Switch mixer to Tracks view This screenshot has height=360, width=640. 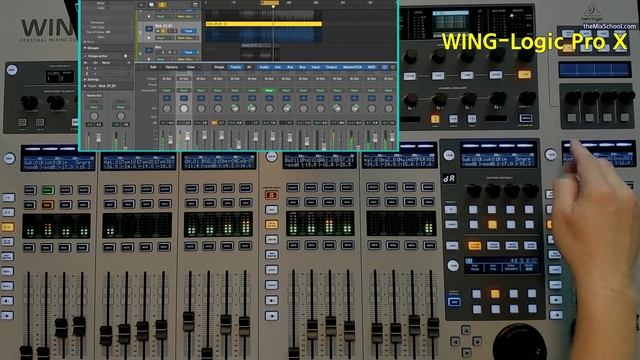(236, 67)
